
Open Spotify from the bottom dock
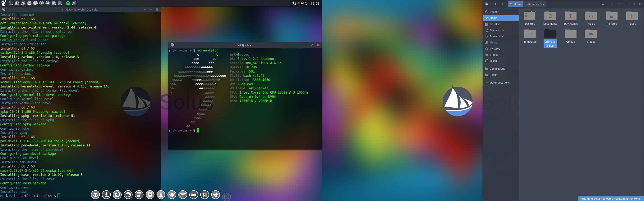[x=183, y=194]
